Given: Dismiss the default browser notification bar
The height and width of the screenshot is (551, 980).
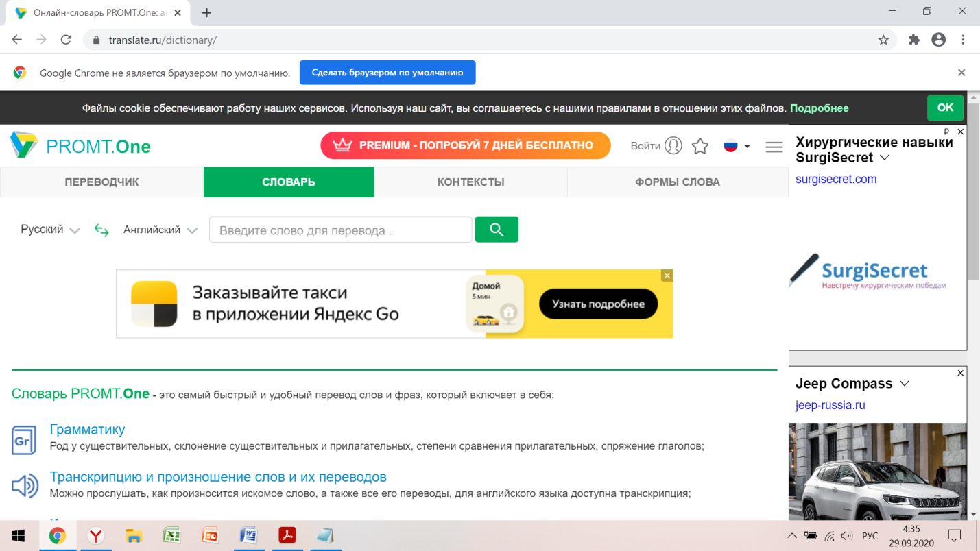Looking at the screenshot, I should tap(961, 73).
